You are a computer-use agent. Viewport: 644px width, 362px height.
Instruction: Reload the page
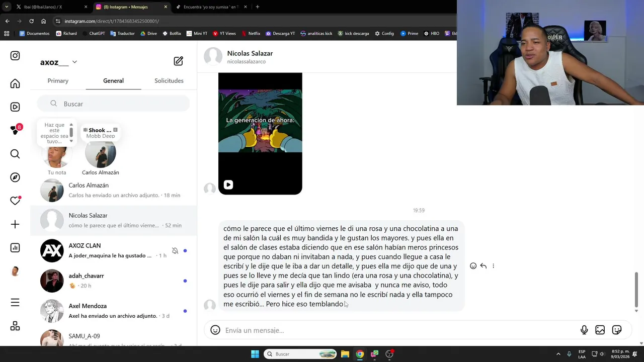(31, 21)
